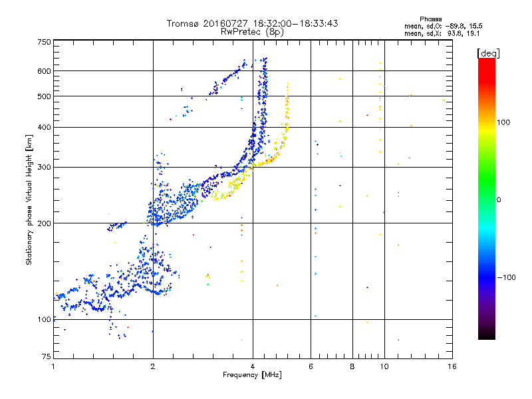Click the colorbar tick label "0"
The image size is (532, 399).
coord(499,199)
